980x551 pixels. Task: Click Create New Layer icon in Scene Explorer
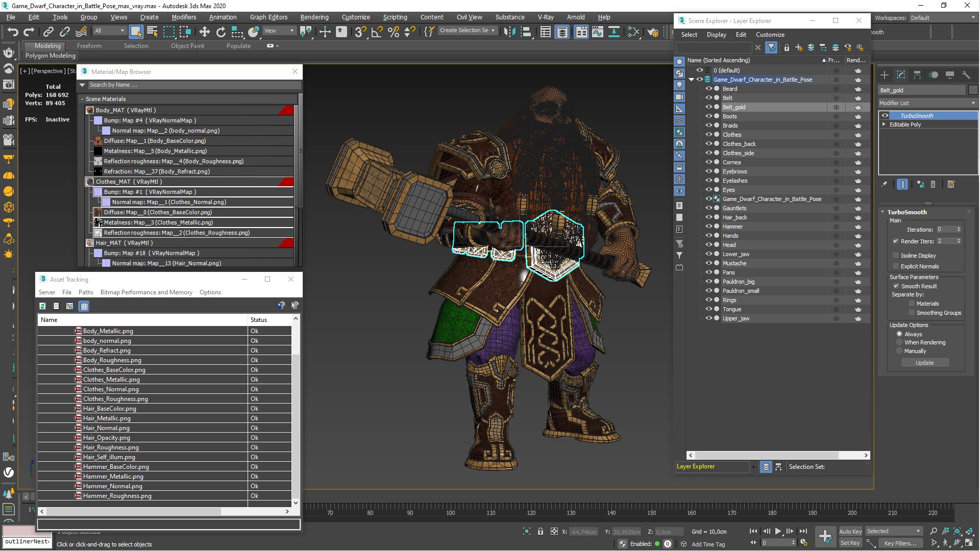pyautogui.click(x=799, y=47)
